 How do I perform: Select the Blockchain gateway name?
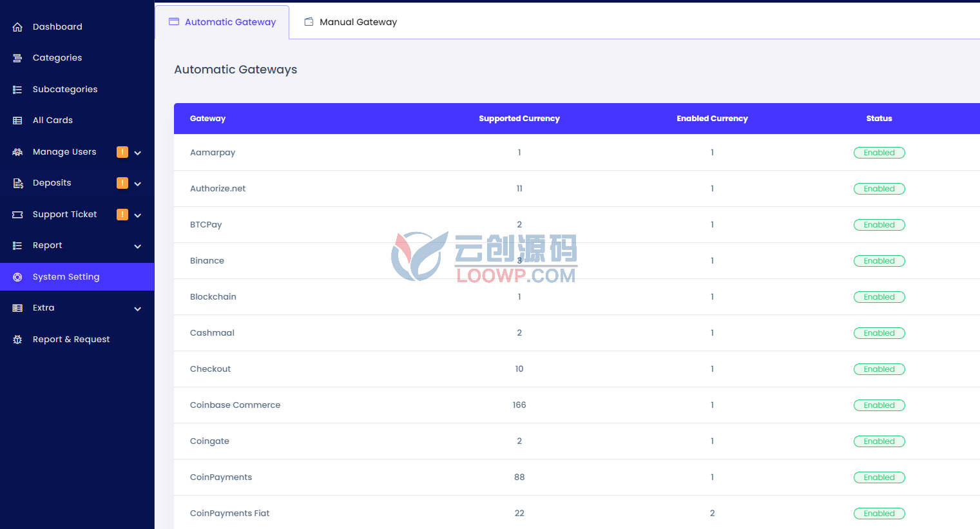213,297
